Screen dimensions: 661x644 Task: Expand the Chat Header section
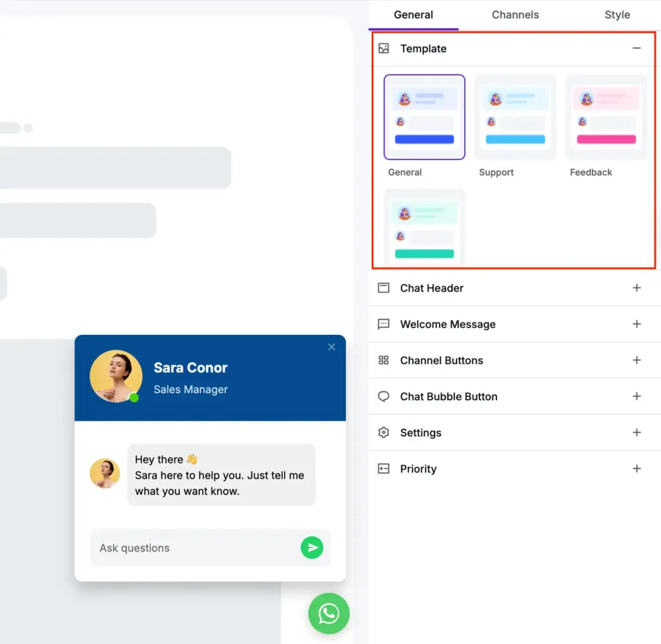[x=636, y=288]
